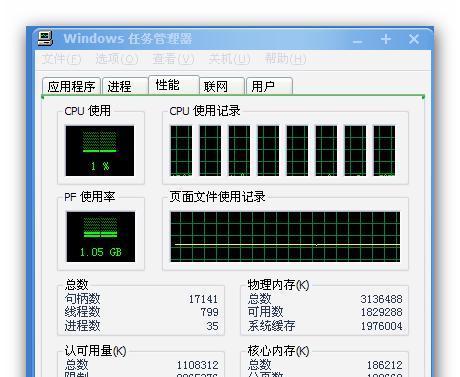
Task: Maximize the Windows 任务管理器 window
Action: click(386, 39)
